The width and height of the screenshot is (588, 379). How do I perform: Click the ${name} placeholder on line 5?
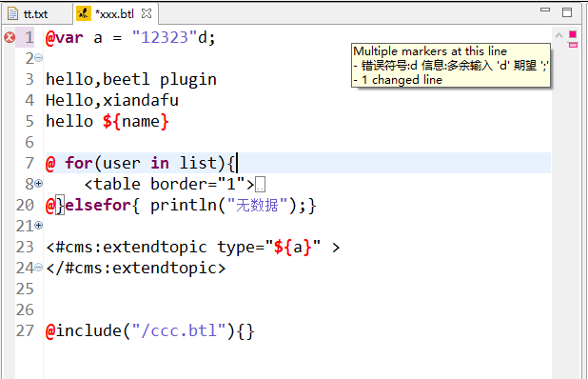tap(135, 122)
